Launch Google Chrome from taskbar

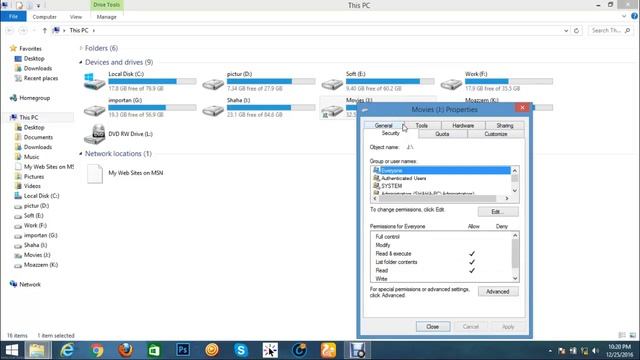(97, 350)
